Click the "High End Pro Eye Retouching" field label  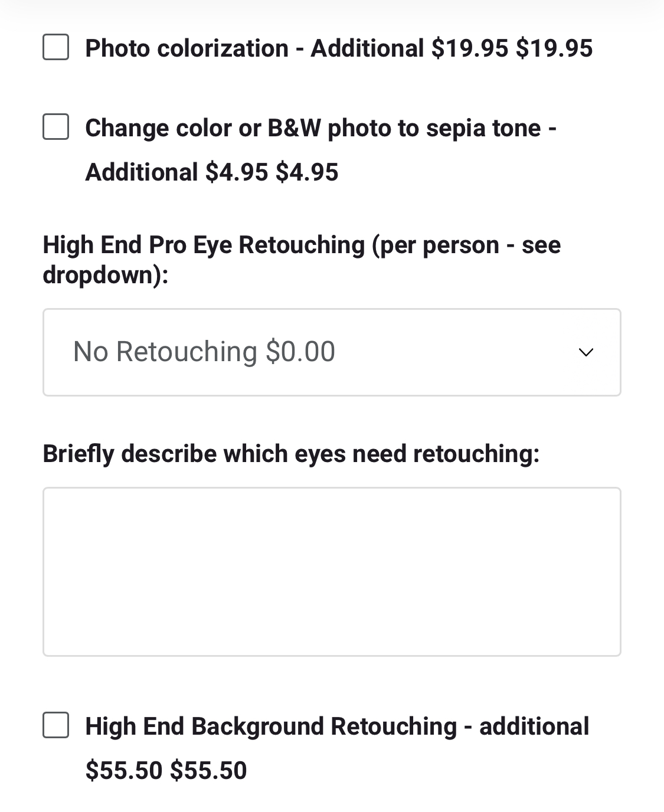pyautogui.click(x=204, y=245)
